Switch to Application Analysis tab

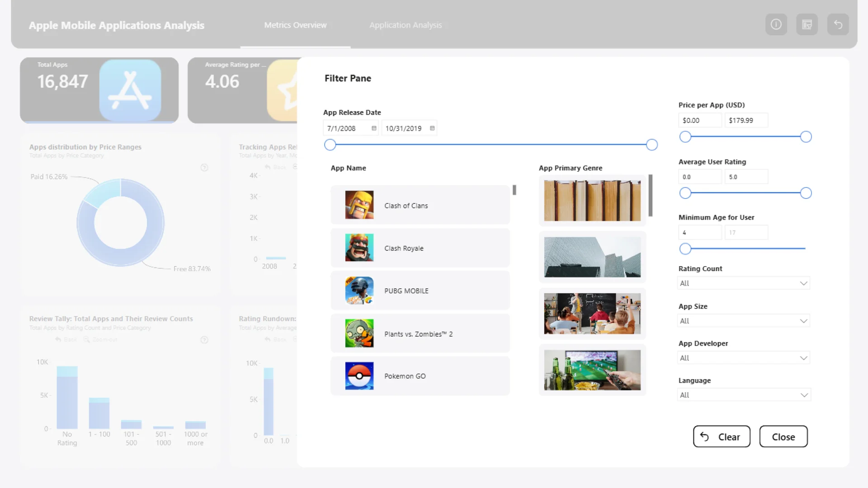pos(406,25)
